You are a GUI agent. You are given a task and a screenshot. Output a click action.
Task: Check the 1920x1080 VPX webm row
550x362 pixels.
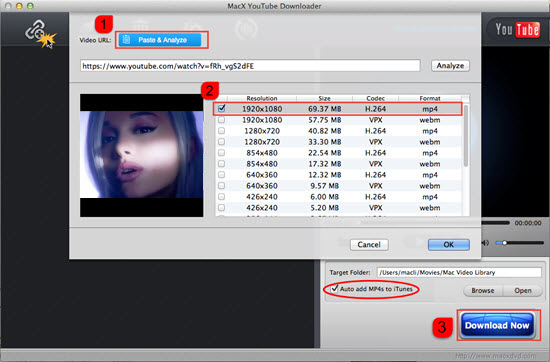221,120
